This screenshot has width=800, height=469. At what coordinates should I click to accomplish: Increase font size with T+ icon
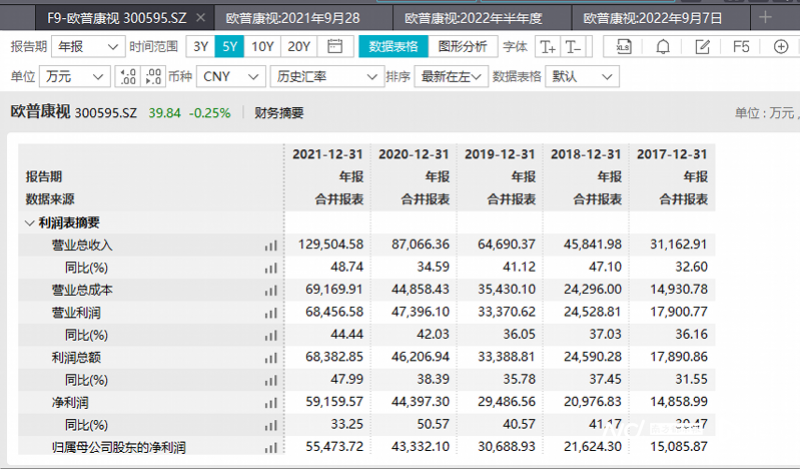(548, 47)
